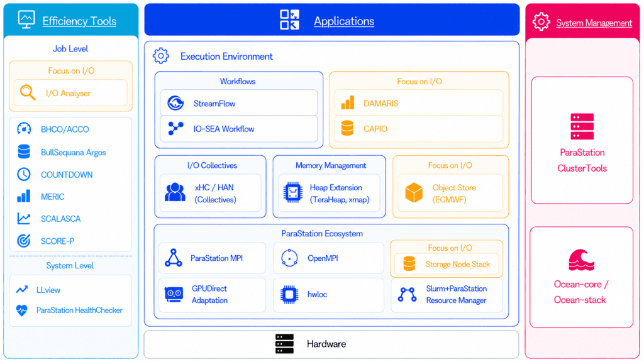Select the COUNTDOWN entry text
644x362 pixels.
point(67,175)
